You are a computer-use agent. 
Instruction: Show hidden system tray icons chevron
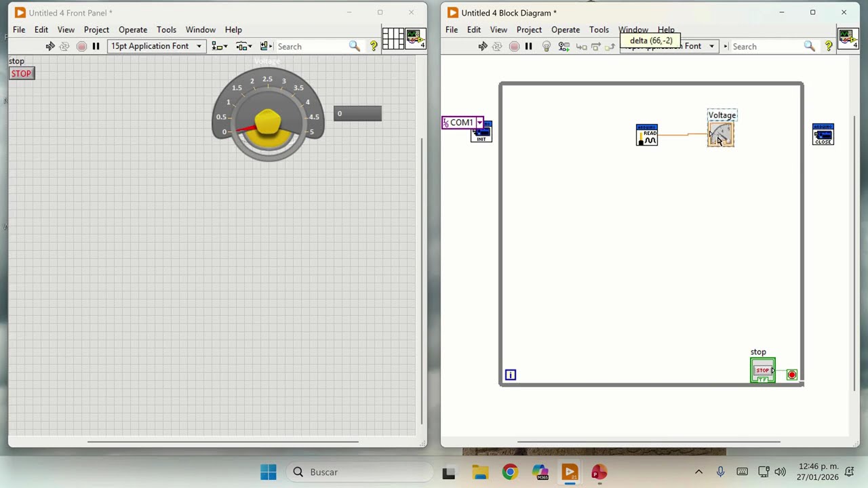698,472
